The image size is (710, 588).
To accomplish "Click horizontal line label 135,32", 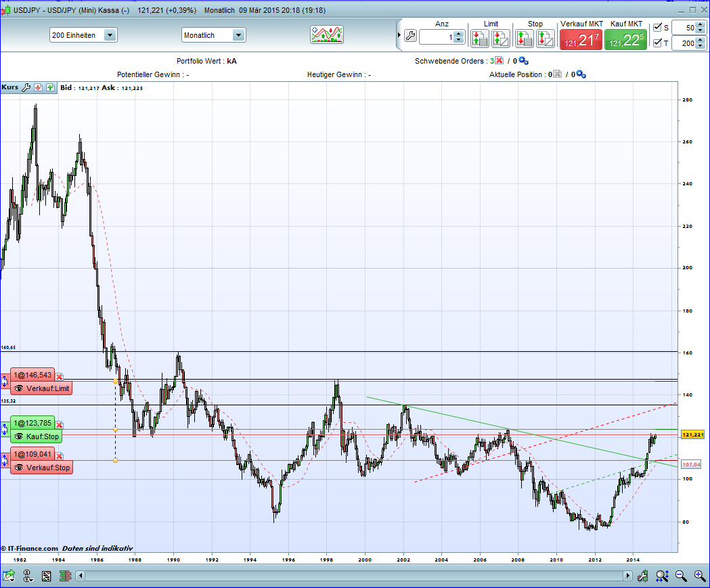I will [8, 401].
